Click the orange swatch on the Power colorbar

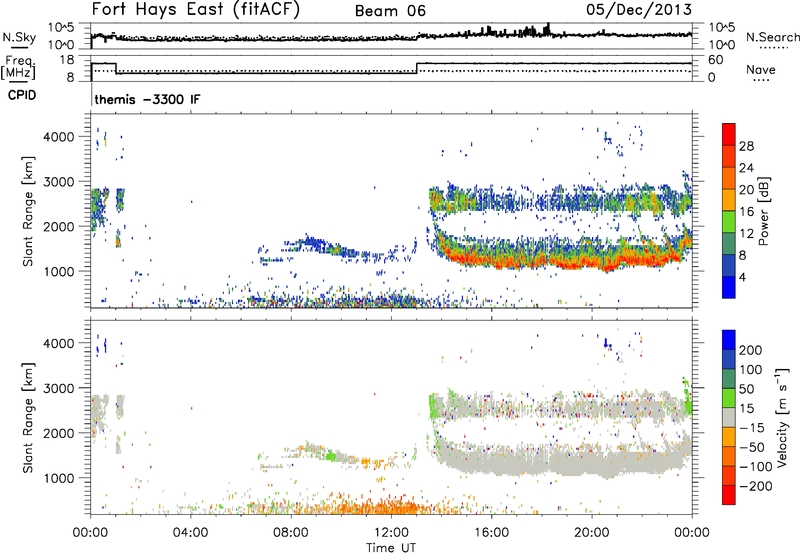coord(729,178)
